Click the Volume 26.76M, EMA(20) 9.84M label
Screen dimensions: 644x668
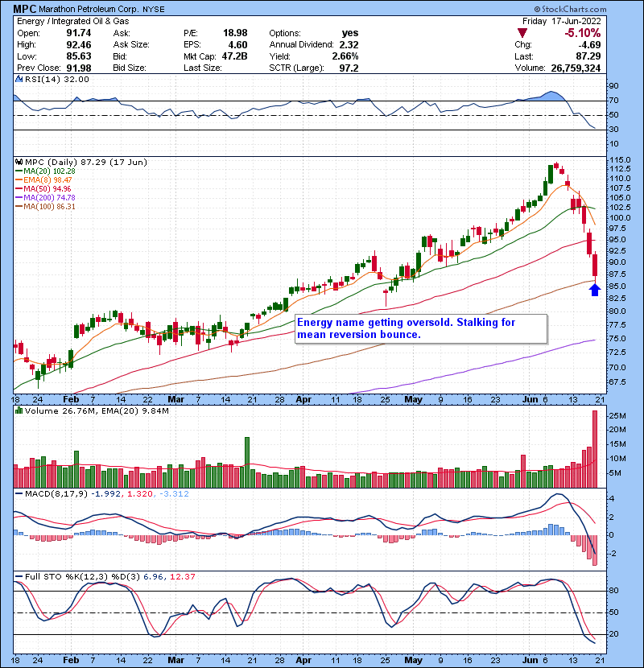[x=97, y=410]
